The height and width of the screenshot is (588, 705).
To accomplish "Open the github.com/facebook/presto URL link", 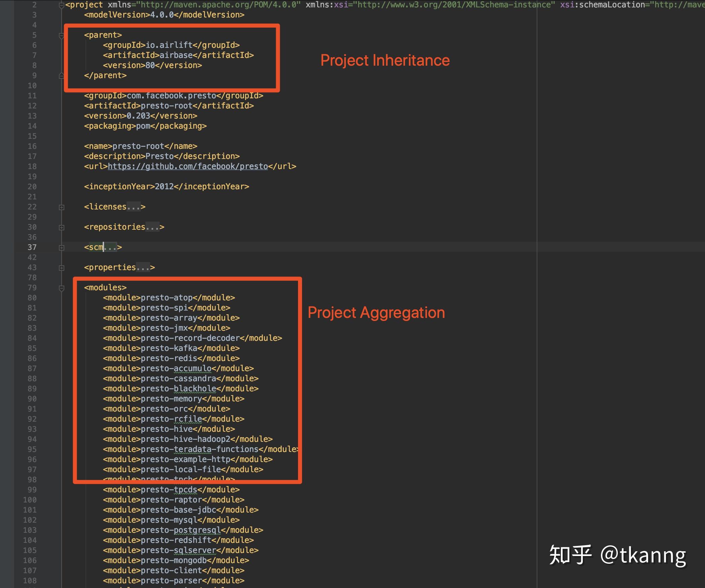I will [188, 166].
